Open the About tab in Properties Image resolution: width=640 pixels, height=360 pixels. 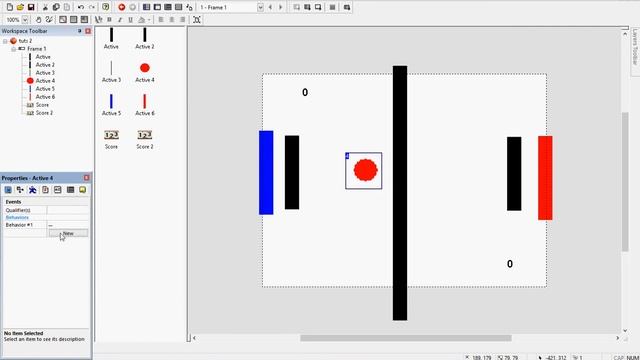pos(82,190)
